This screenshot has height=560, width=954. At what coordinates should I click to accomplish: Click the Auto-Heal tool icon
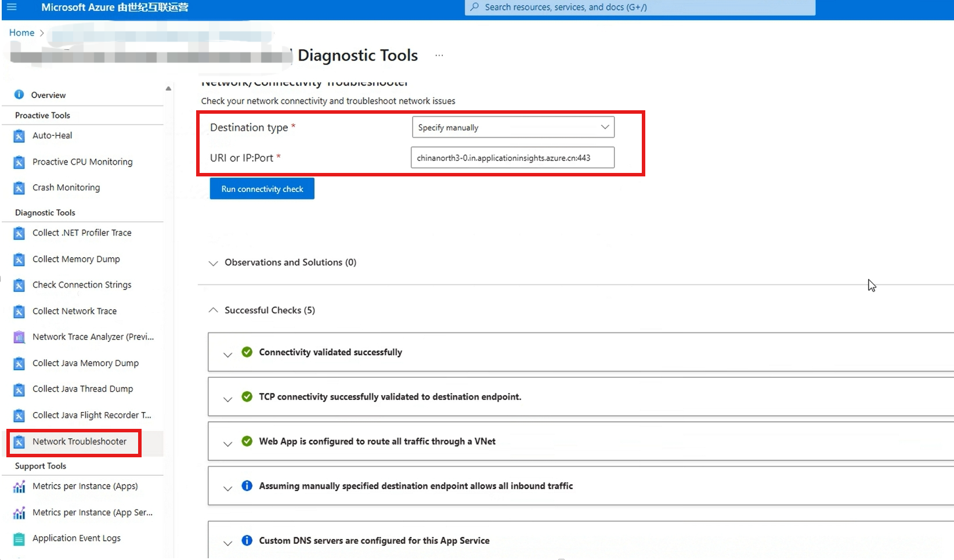pos(19,136)
